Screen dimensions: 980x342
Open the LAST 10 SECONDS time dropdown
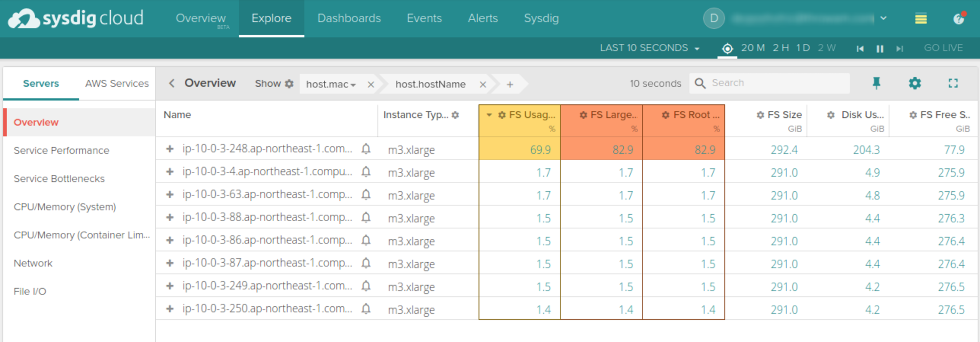coord(650,48)
